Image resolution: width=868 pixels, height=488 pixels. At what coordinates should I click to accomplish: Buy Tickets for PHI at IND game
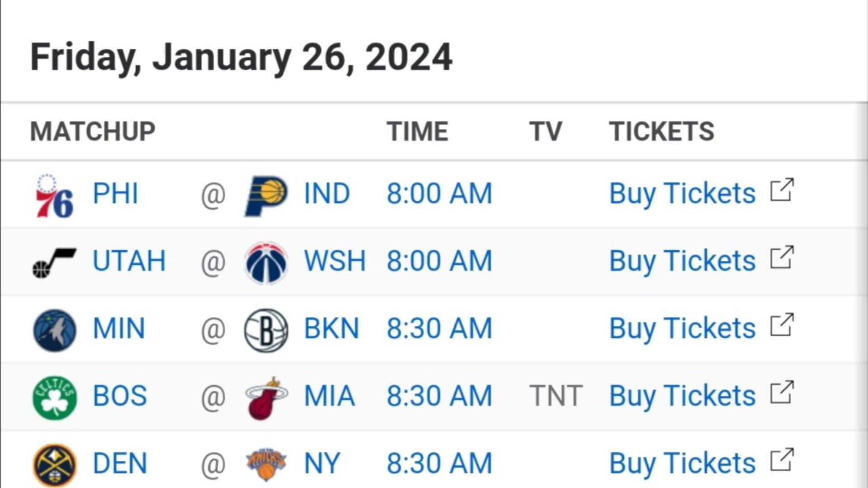tap(682, 193)
